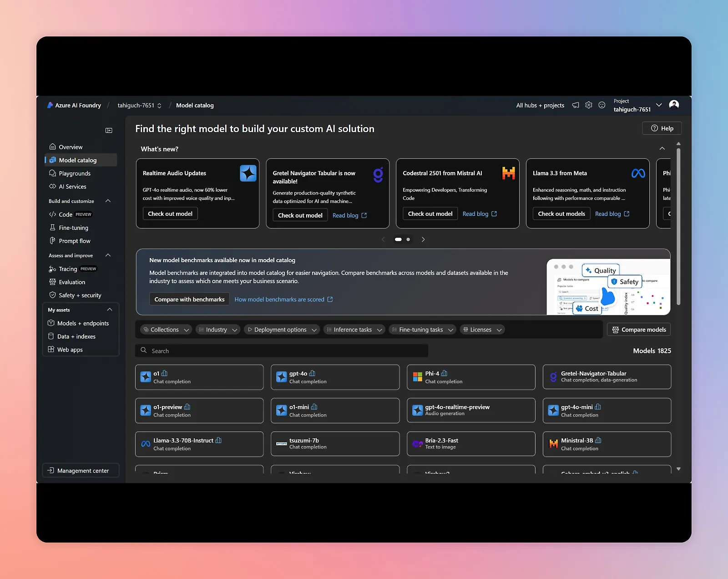Click next arrow in What's new carousel
Viewport: 728px width, 579px height.
(x=423, y=239)
